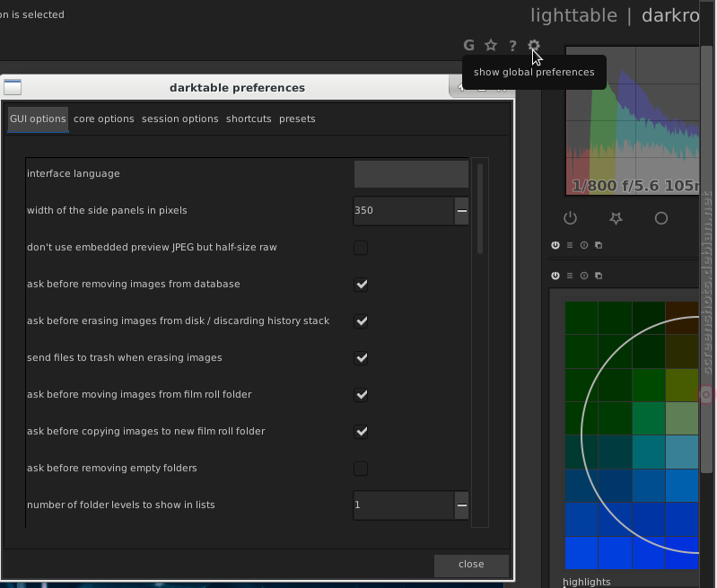Click the folder levels field showing 1
Viewport: 717px width, 588px height.
(x=404, y=505)
